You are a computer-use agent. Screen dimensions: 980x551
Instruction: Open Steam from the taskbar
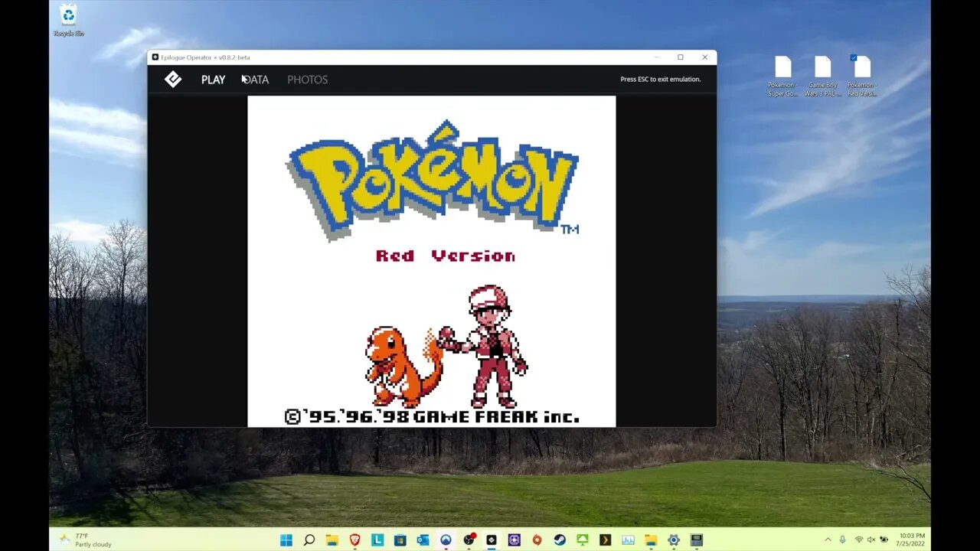(560, 540)
